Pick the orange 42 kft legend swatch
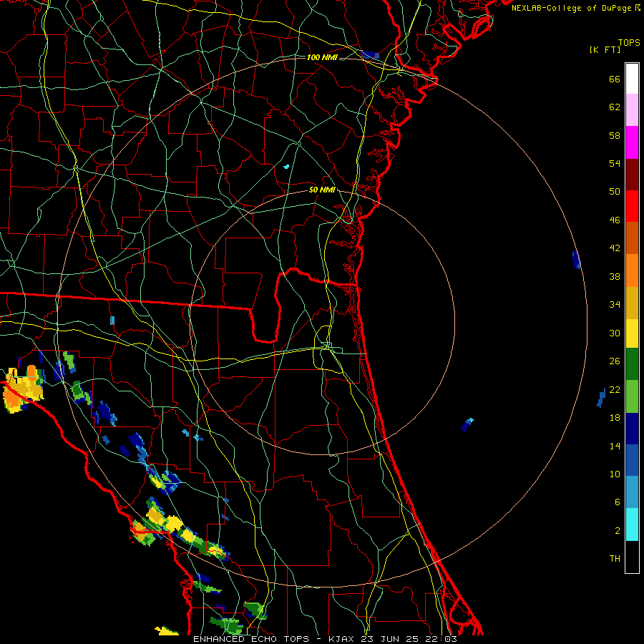Viewport: 644px width, 644px height. pos(632,270)
